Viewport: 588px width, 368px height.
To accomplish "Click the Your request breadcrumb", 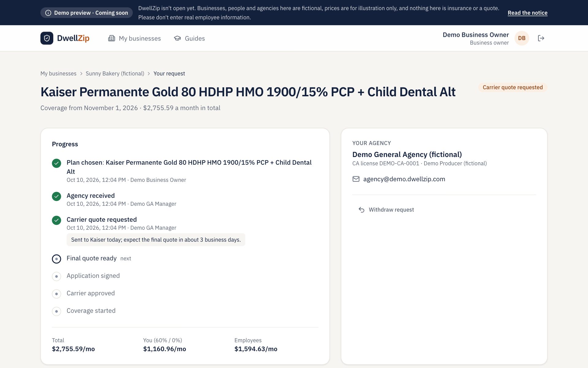I will (x=169, y=74).
